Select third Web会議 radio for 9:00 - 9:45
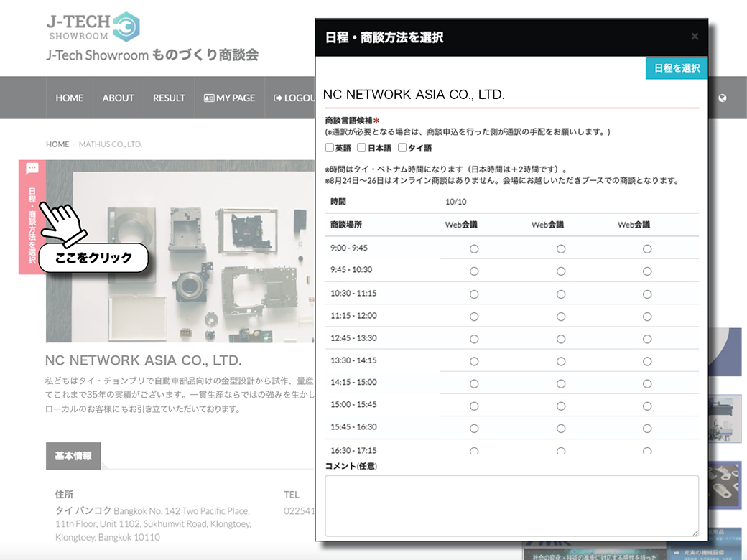This screenshot has height=560, width=747. click(x=647, y=248)
